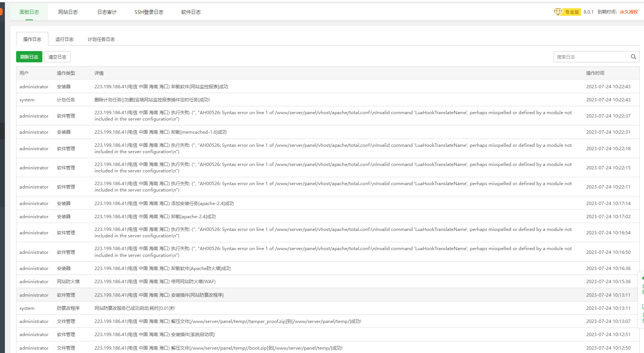Click the 专业版 label
Viewport: 644px width, 353px height.
572,12
